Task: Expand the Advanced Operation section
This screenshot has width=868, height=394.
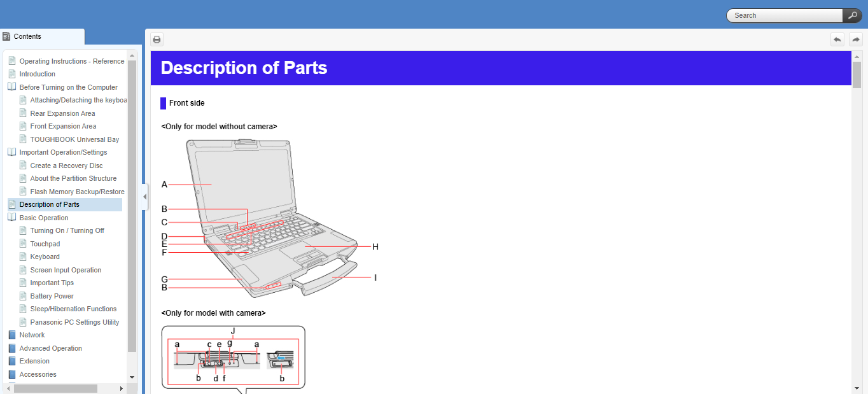Action: pyautogui.click(x=11, y=348)
